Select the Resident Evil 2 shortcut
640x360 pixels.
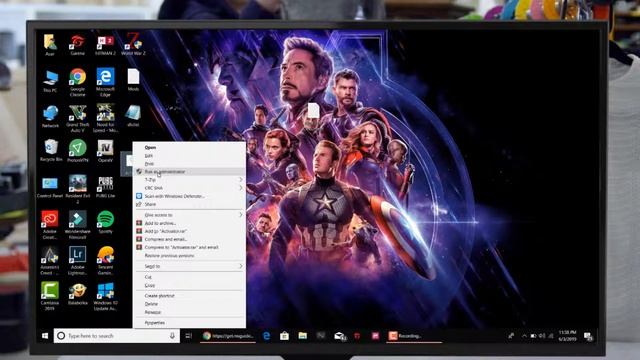coord(77,189)
